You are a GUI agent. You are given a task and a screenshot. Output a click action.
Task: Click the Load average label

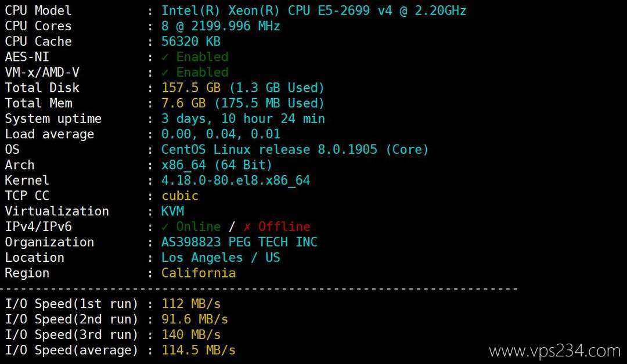click(49, 135)
